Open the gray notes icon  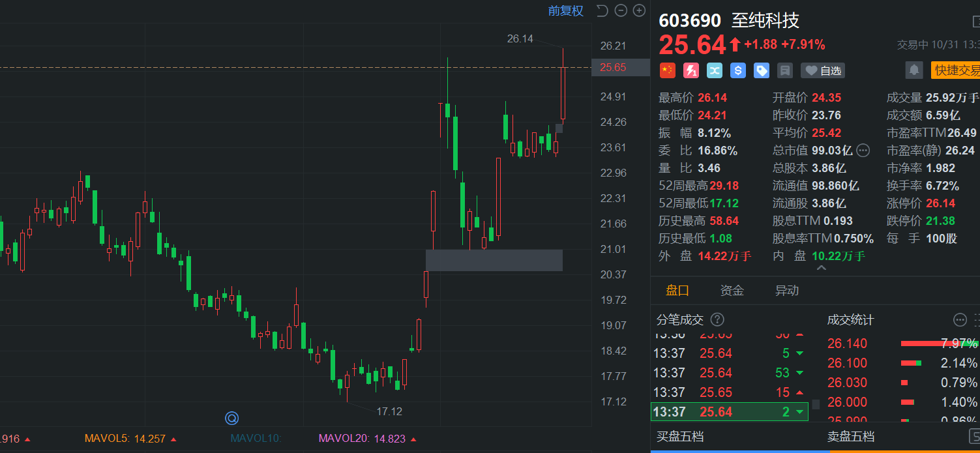785,70
